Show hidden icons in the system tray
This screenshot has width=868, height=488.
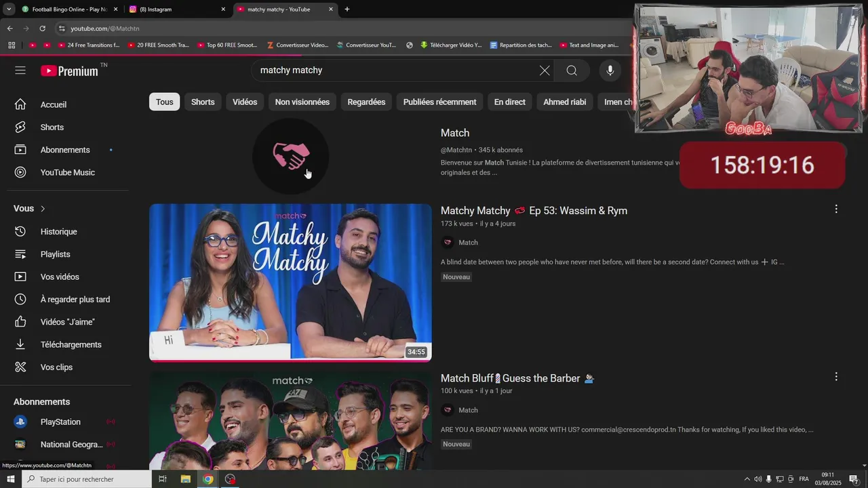pyautogui.click(x=747, y=479)
